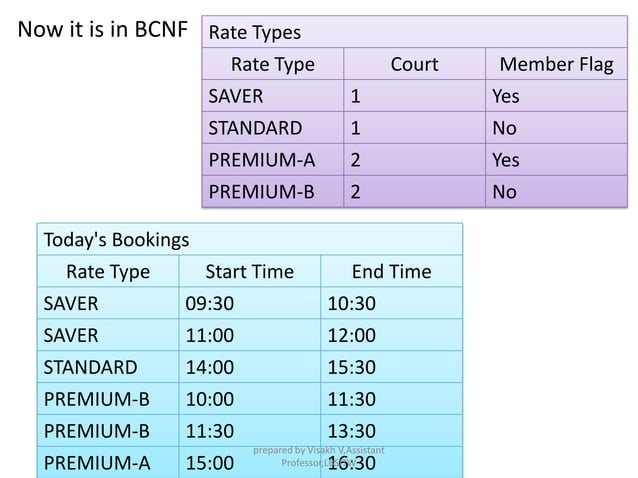638x478 pixels.
Task: Select the 14:00 start time cell
Action: click(249, 367)
